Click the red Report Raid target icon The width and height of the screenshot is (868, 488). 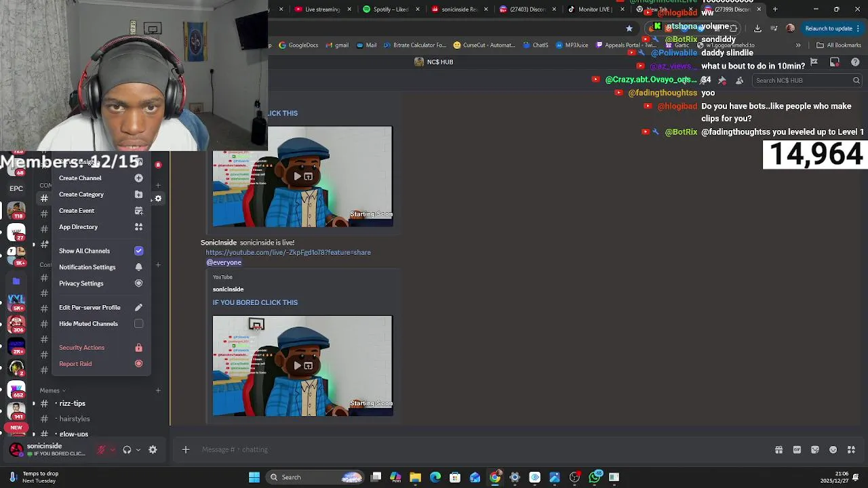click(x=138, y=364)
